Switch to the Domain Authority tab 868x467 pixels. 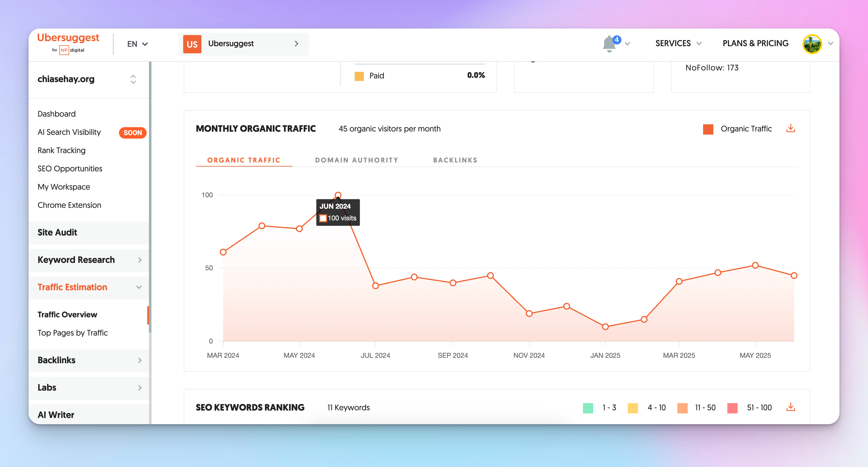(x=357, y=160)
